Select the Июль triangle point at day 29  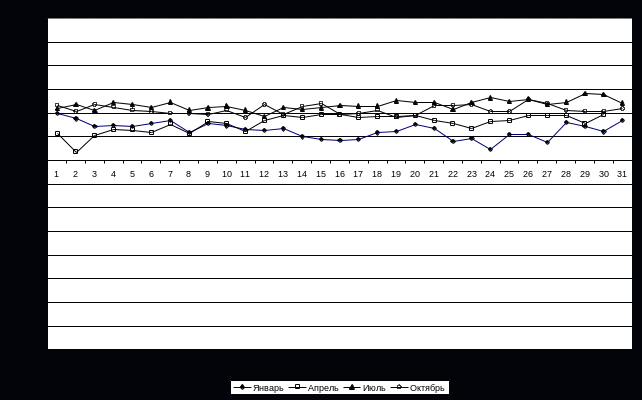coord(585,93)
